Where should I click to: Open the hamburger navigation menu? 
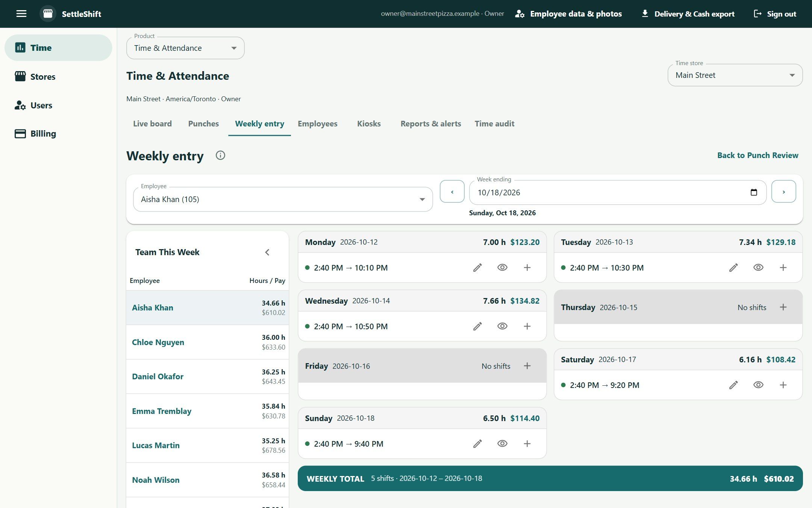tap(21, 14)
